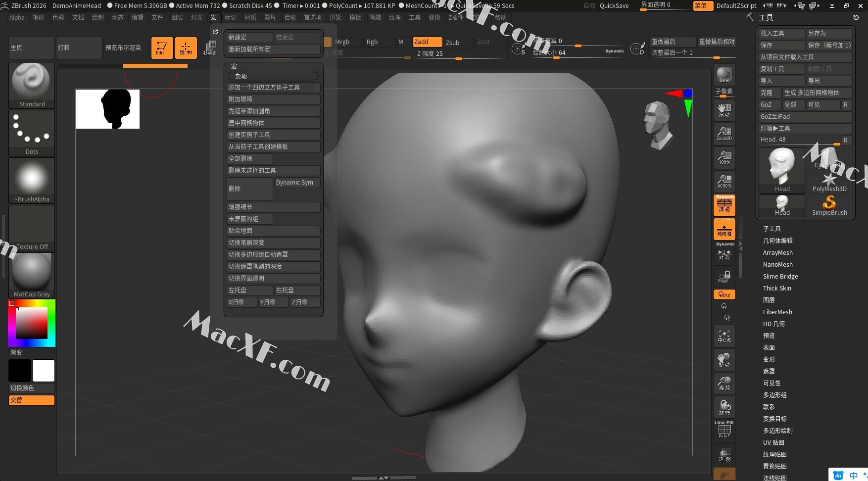Viewport: 868px width, 481px height.
Task: Collapse the 杂项 macro section
Action: coord(273,76)
